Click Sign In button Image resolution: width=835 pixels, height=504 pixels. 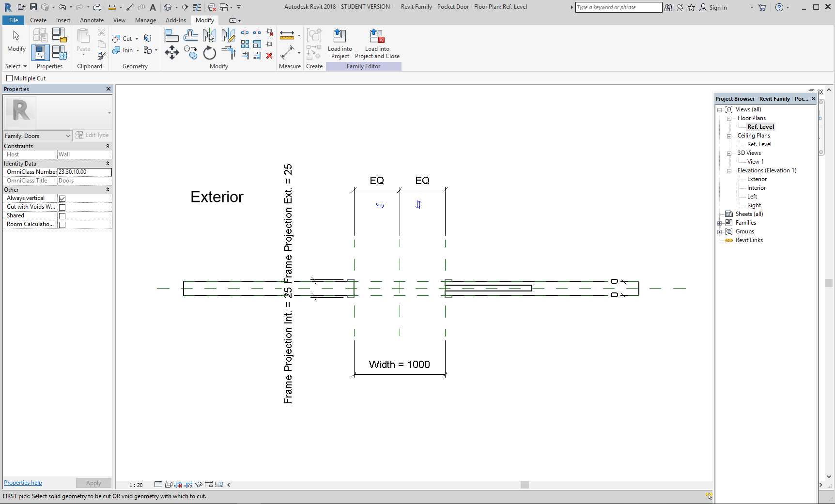713,7
